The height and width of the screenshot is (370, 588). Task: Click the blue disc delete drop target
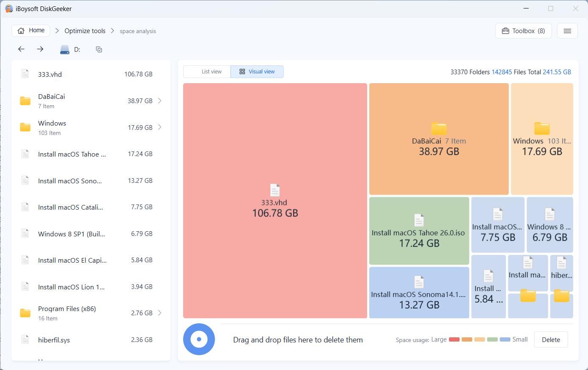[199, 339]
